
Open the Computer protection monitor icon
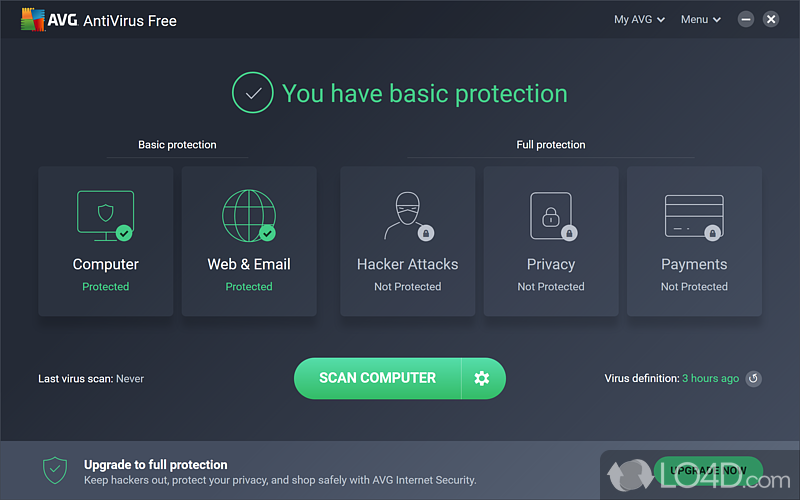[105, 215]
